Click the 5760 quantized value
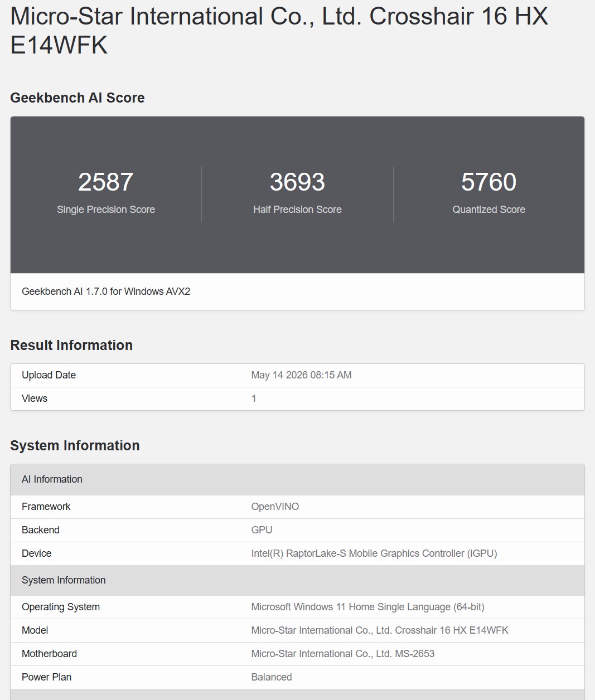The width and height of the screenshot is (595, 700). coord(489,182)
